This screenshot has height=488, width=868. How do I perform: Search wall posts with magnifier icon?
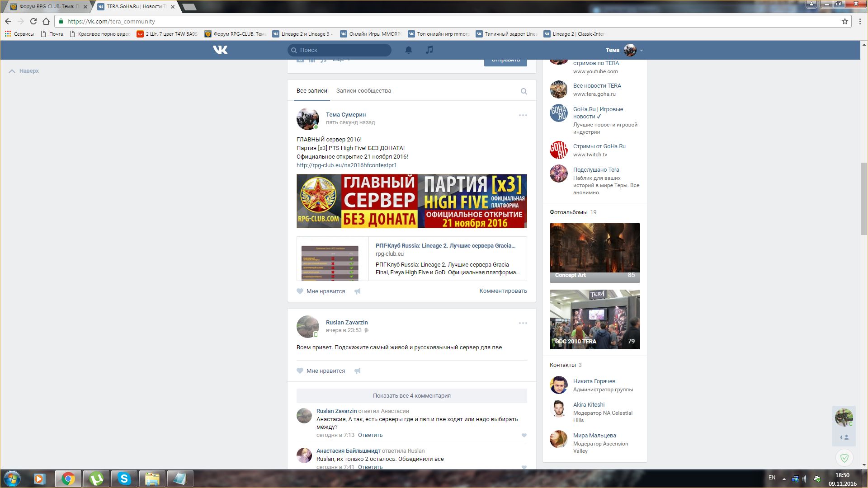click(x=524, y=91)
